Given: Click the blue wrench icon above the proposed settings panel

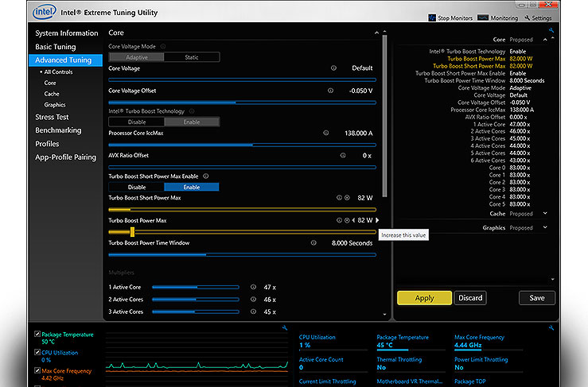Looking at the screenshot, I should pyautogui.click(x=551, y=30).
